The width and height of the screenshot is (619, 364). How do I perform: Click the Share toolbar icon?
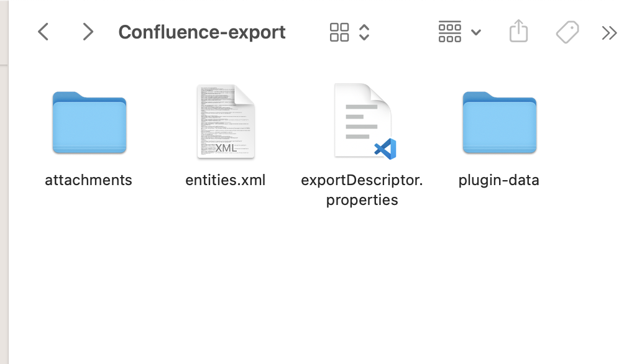519,32
